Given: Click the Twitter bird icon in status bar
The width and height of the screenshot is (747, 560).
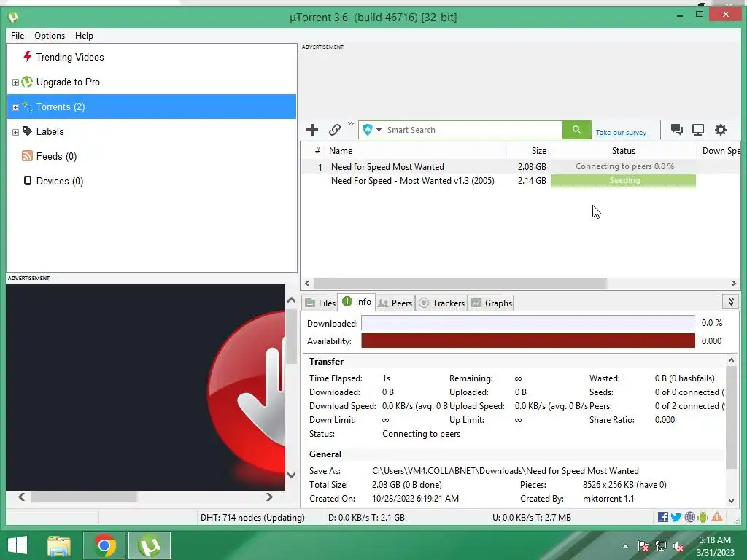Looking at the screenshot, I should [676, 517].
